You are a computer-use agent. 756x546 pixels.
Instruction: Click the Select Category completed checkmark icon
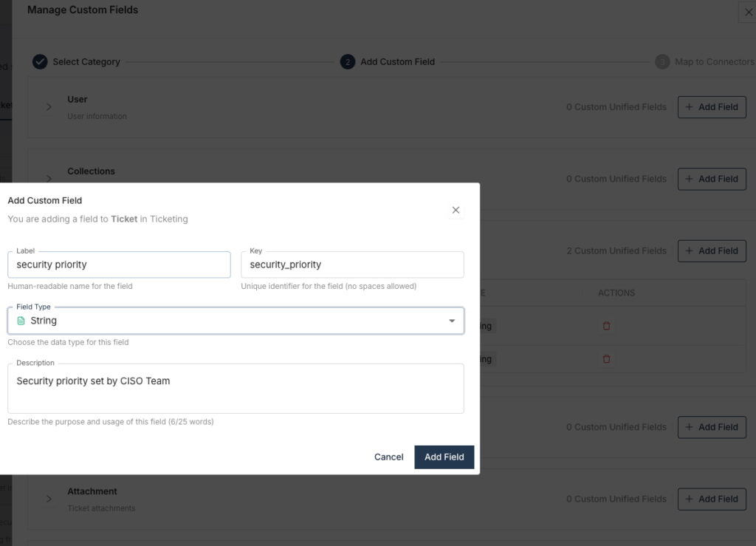coord(40,62)
